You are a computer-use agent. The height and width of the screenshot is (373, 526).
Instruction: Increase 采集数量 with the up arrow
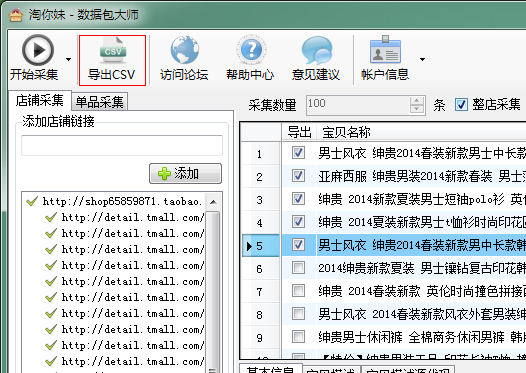tap(417, 101)
